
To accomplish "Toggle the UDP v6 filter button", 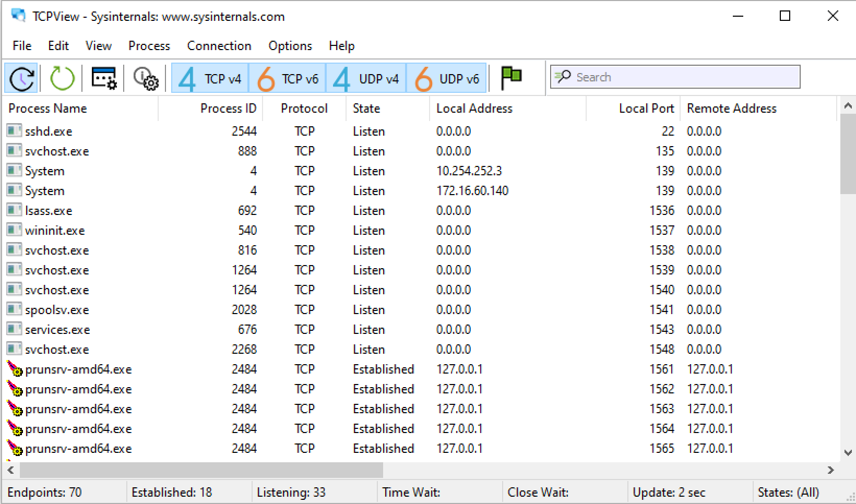I will (446, 79).
